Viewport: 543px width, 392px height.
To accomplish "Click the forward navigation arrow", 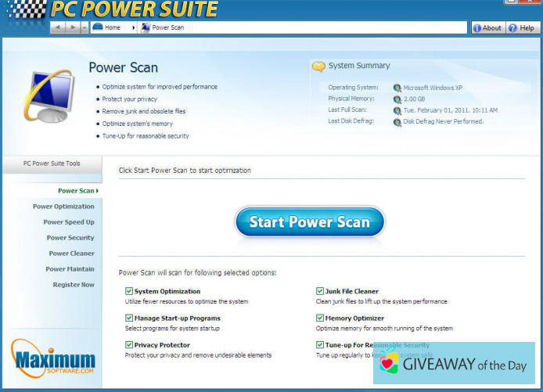I will (x=71, y=27).
